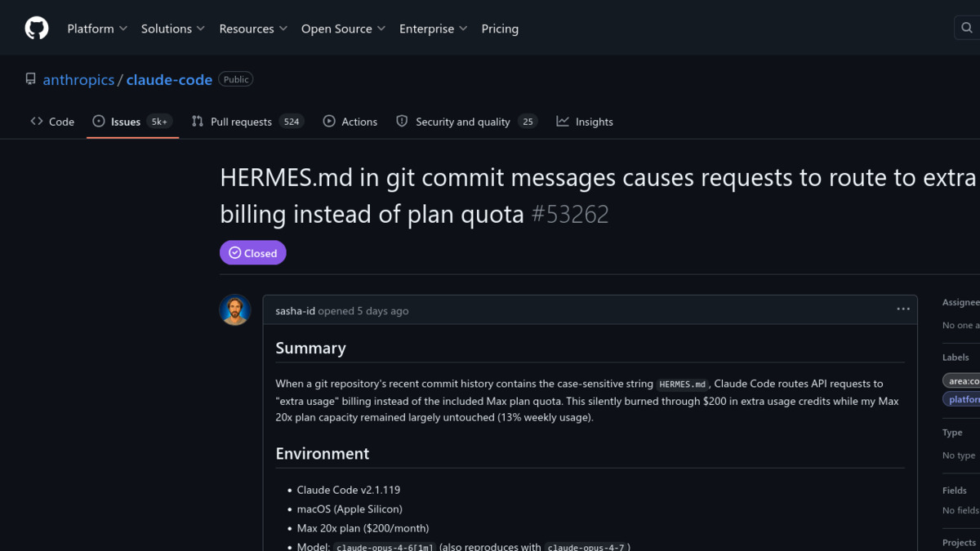Open sasha-id's avatar picture

coord(235,310)
